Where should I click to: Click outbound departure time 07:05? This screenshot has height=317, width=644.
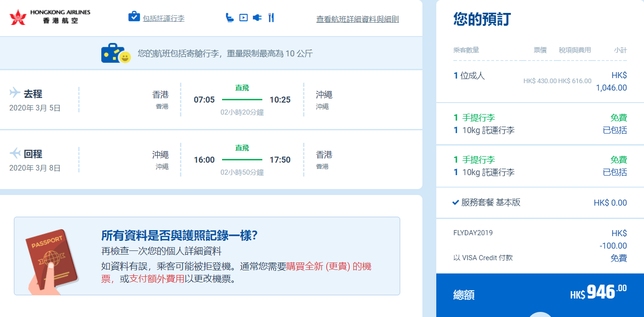(x=204, y=100)
